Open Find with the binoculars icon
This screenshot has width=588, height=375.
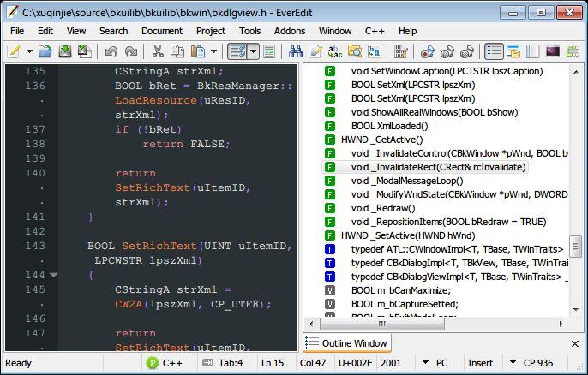click(296, 51)
